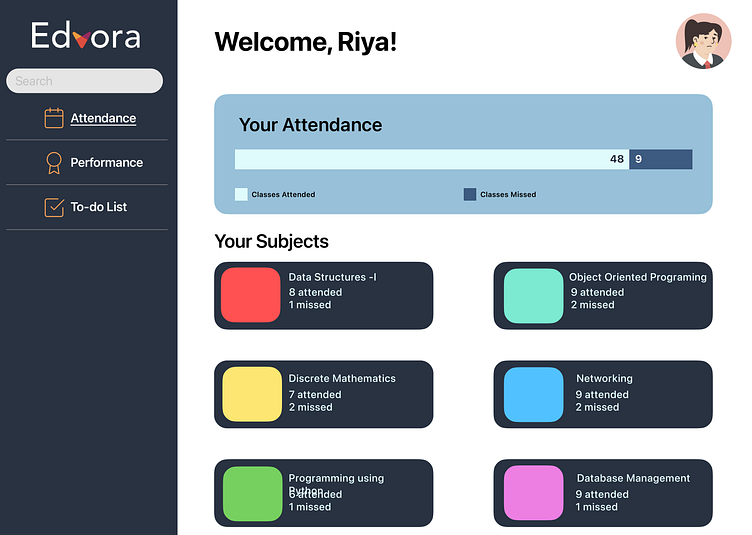Click inside the Search field
This screenshot has height=535, width=752.
tap(84, 81)
